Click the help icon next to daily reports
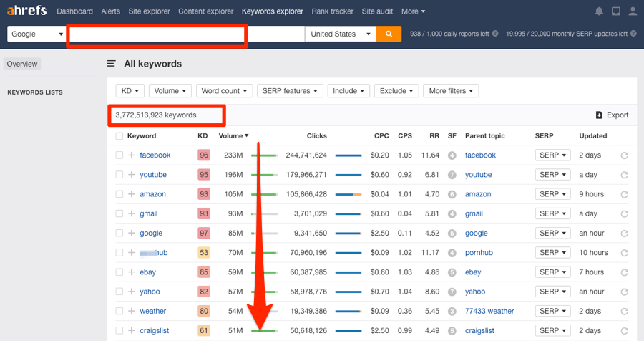The width and height of the screenshot is (644, 341). pos(495,34)
